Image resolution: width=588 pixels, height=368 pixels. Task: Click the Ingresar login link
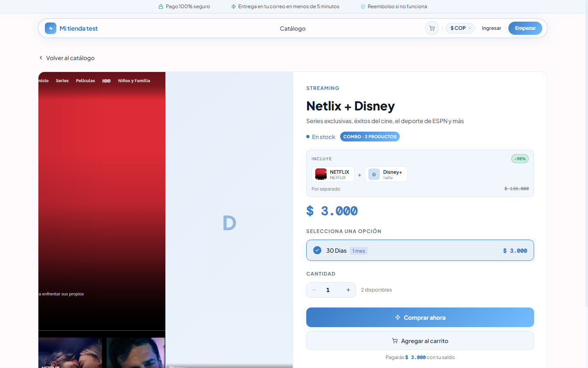point(492,28)
